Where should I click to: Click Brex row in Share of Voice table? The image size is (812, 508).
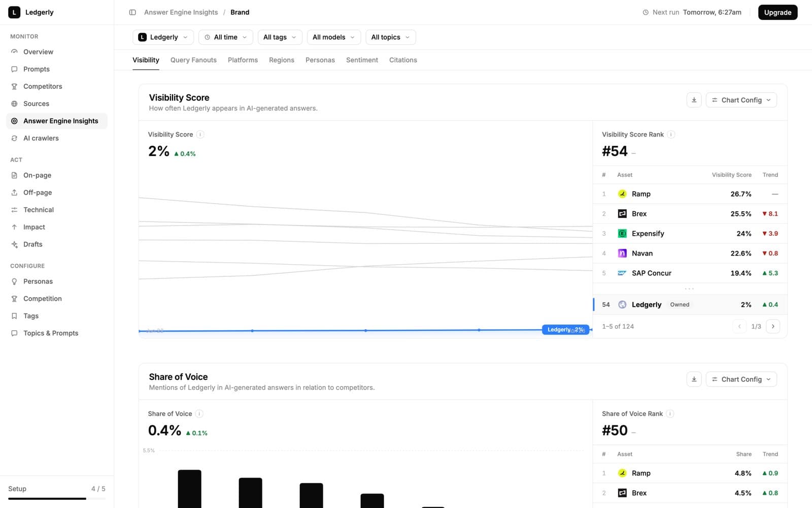click(x=690, y=493)
